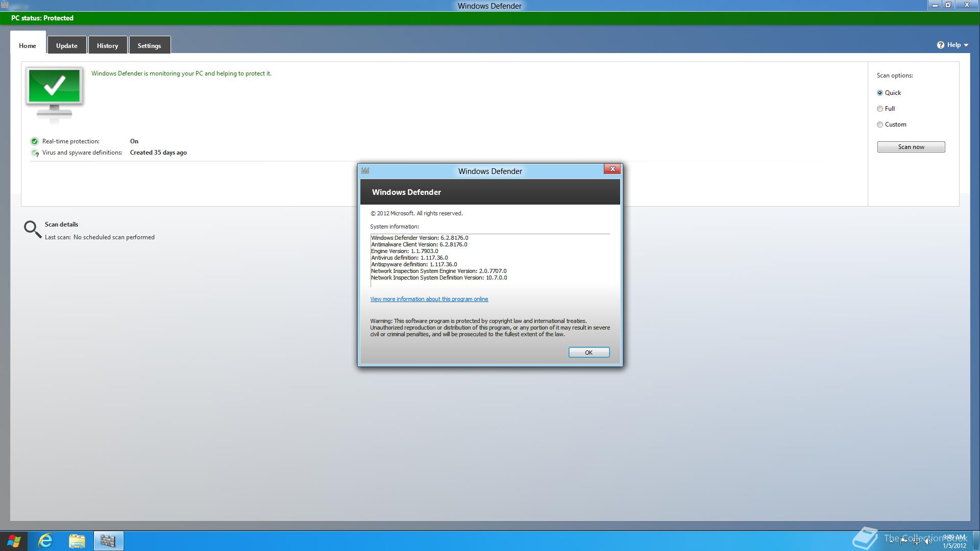Click the network tray icon
The image size is (980, 551).
click(x=916, y=541)
